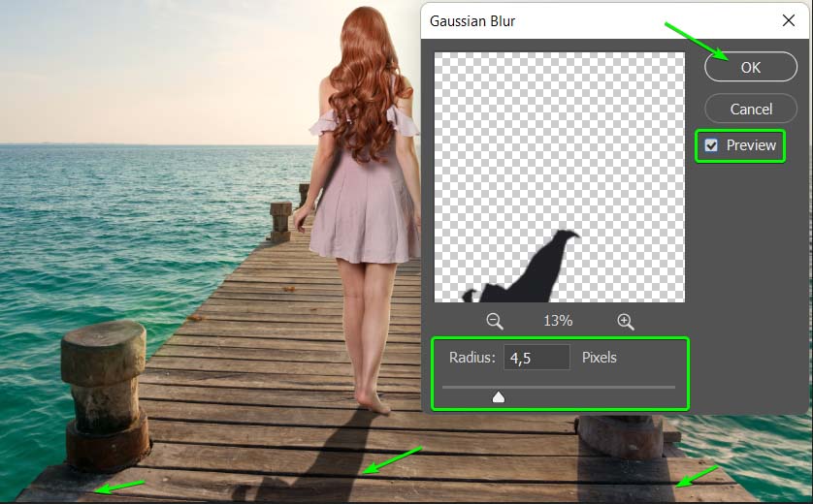This screenshot has width=813, height=504.
Task: Click the 13% zoom level text
Action: [x=558, y=321]
